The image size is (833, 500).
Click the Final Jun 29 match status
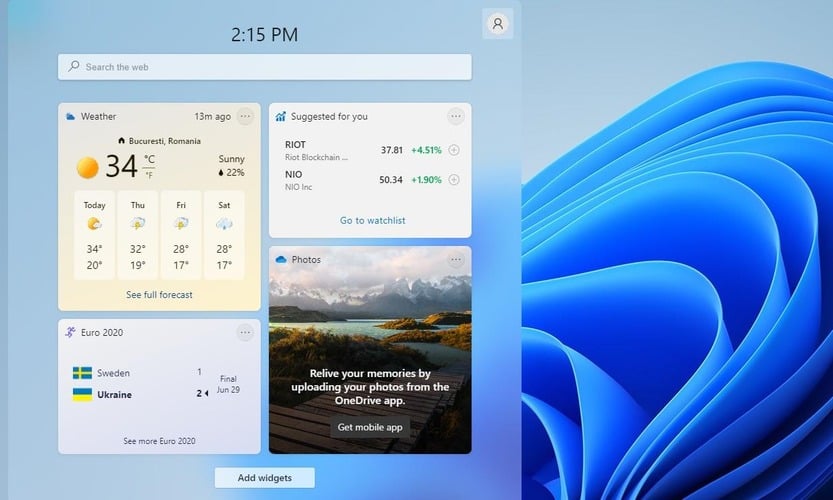coord(228,384)
